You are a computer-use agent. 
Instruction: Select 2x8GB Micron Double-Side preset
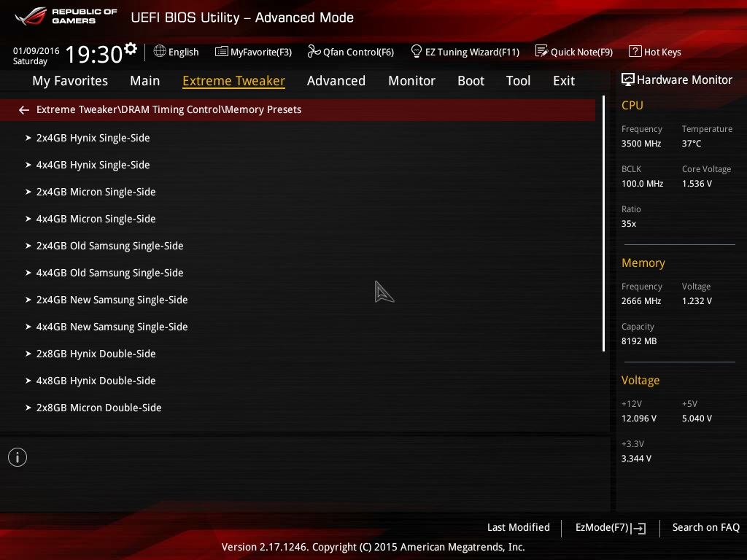[x=98, y=408]
